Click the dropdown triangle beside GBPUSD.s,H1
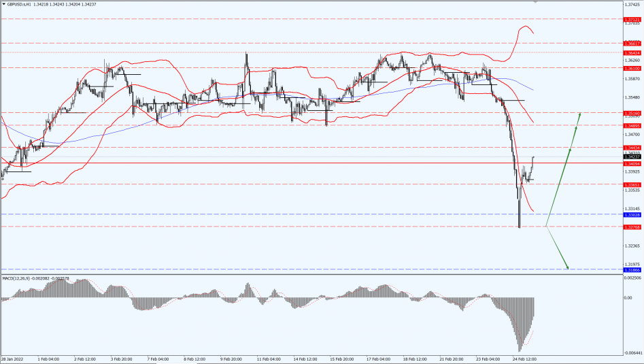 click(3, 3)
